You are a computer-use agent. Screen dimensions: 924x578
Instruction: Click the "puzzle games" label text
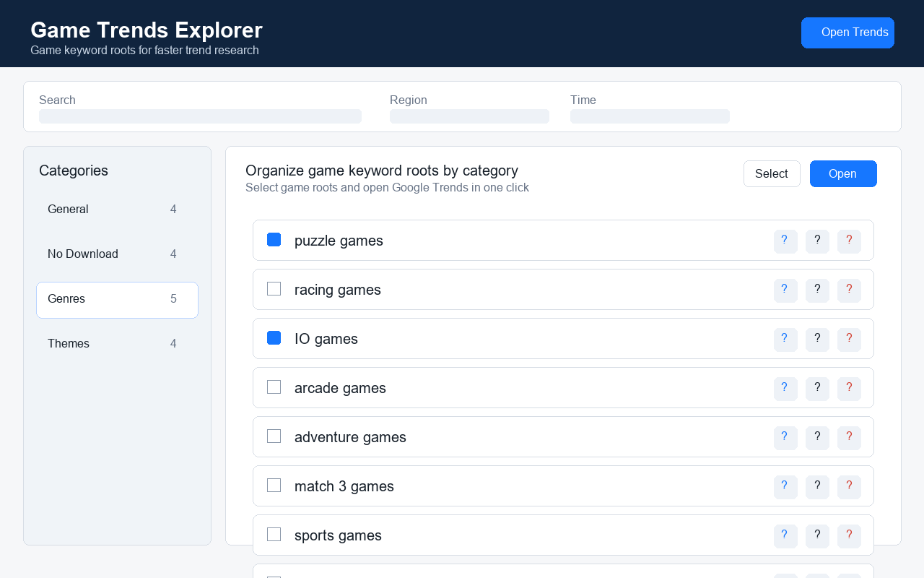(339, 241)
